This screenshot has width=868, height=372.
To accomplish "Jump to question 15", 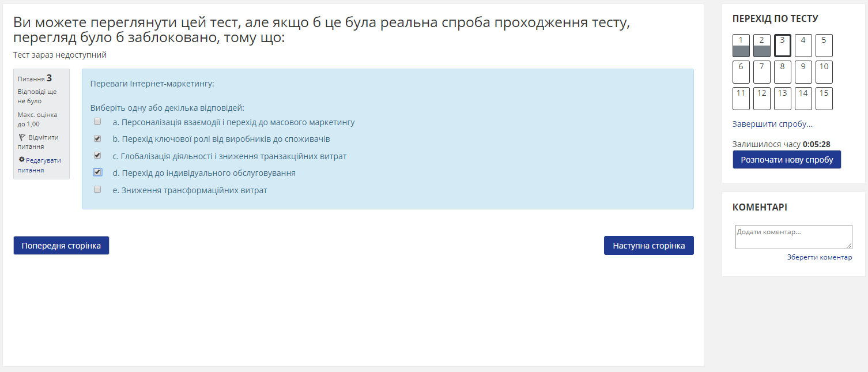I will [824, 99].
